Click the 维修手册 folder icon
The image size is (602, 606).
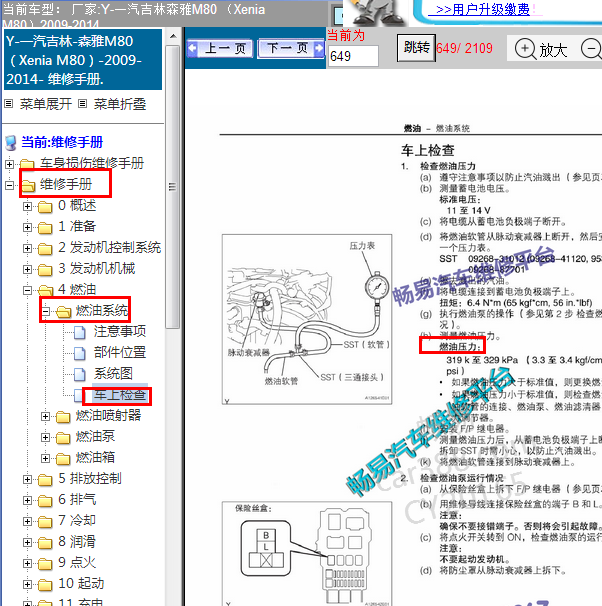pos(29,186)
